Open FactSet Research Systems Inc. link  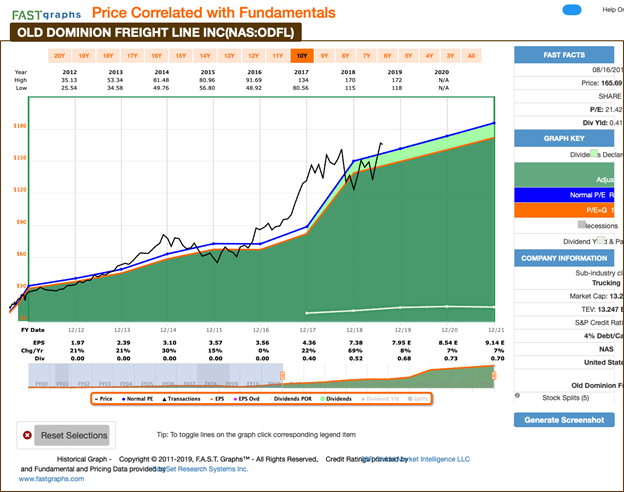(203, 469)
